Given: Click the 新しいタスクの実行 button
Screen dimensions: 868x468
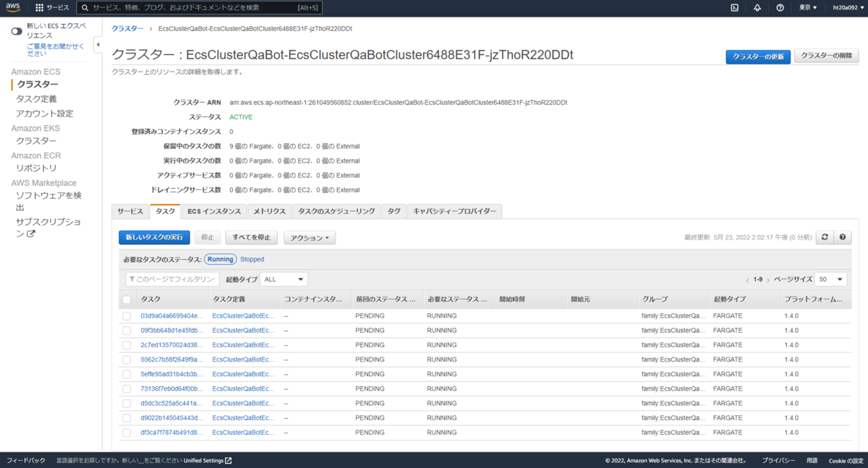Looking at the screenshot, I should (154, 237).
